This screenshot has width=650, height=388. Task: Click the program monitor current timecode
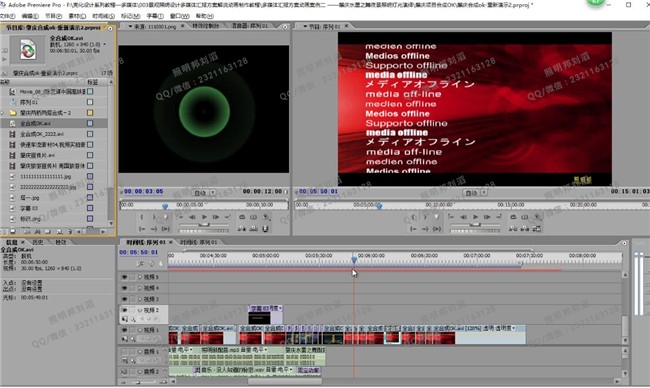coord(318,192)
